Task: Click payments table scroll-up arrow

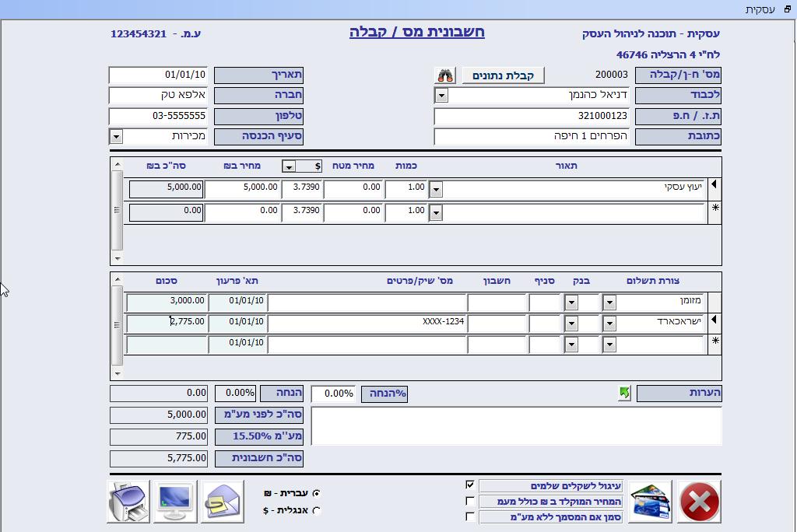Action: pos(118,279)
